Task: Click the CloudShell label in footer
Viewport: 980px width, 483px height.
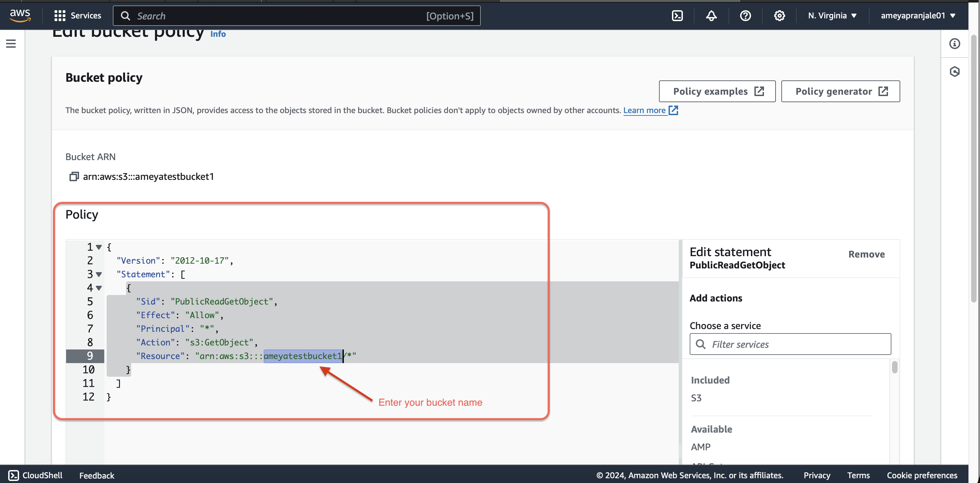Action: [42, 476]
